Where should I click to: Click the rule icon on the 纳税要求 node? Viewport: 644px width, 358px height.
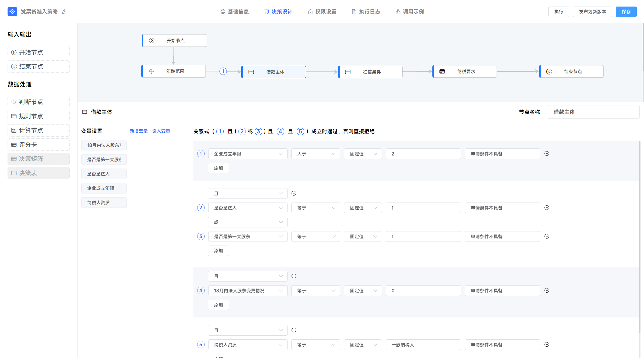pyautogui.click(x=442, y=71)
